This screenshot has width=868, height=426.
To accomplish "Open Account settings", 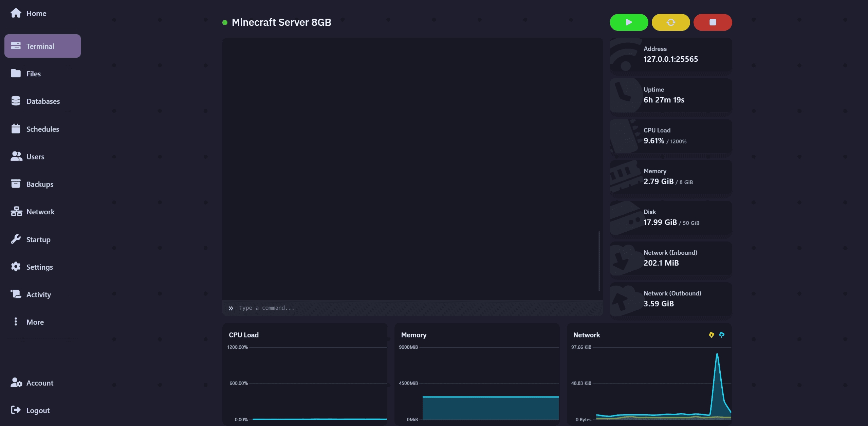I will click(39, 383).
